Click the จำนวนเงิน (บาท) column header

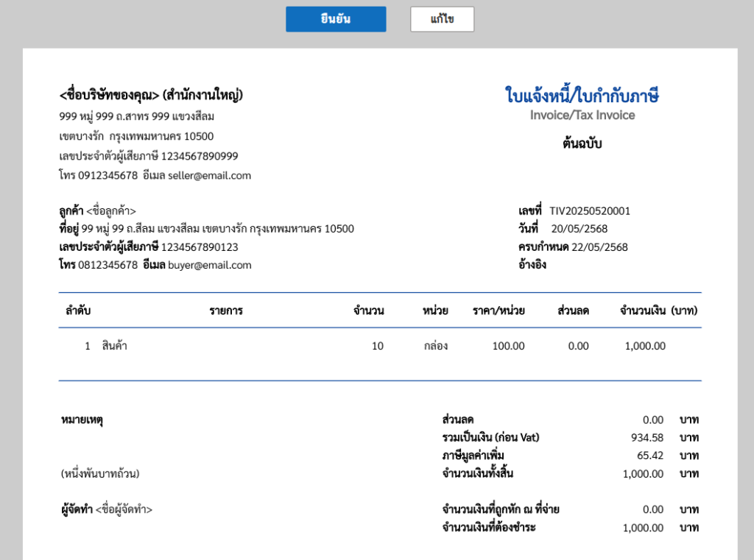click(658, 311)
